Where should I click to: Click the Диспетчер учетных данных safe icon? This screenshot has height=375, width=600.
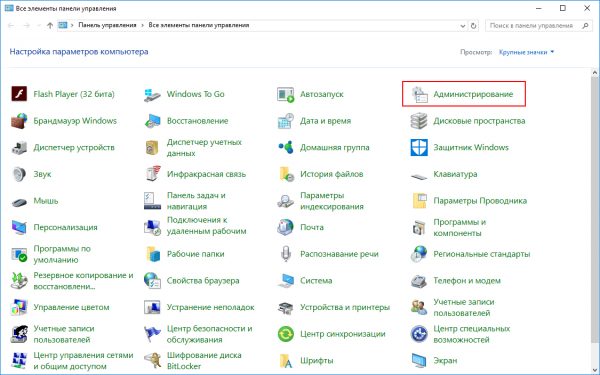pos(152,147)
